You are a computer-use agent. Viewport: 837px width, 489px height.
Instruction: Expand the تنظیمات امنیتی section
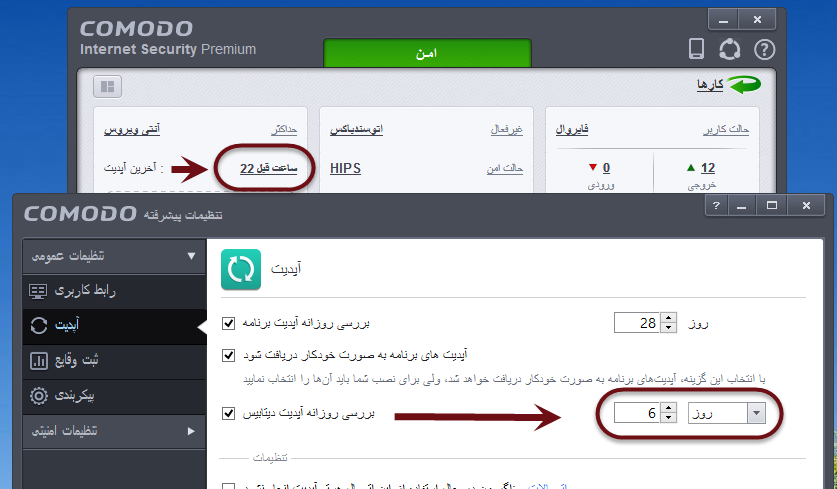coord(114,431)
